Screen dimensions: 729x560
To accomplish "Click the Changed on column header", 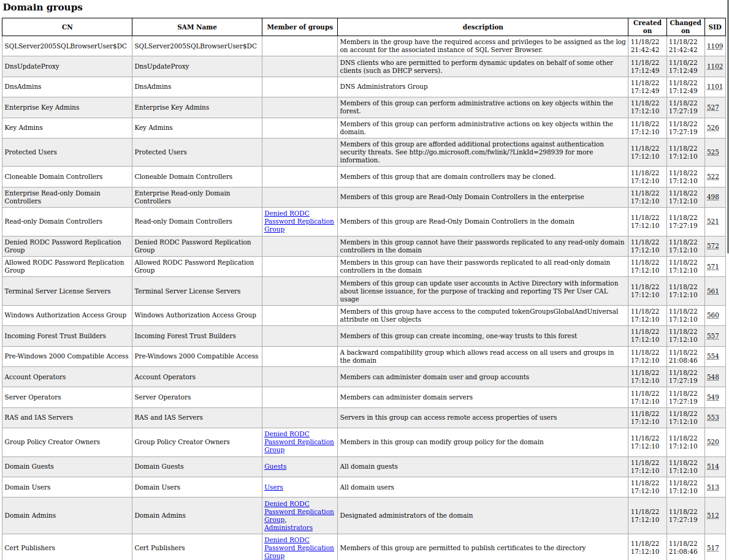I will click(685, 27).
